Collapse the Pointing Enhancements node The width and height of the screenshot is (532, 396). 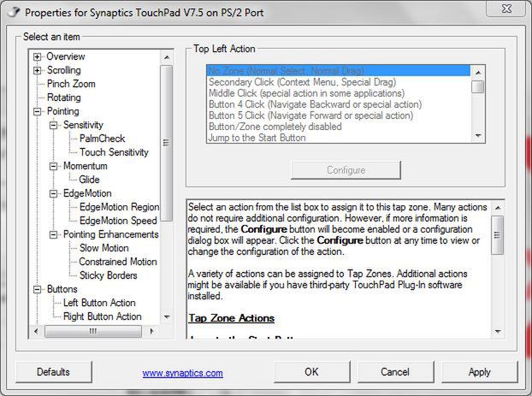coord(53,235)
